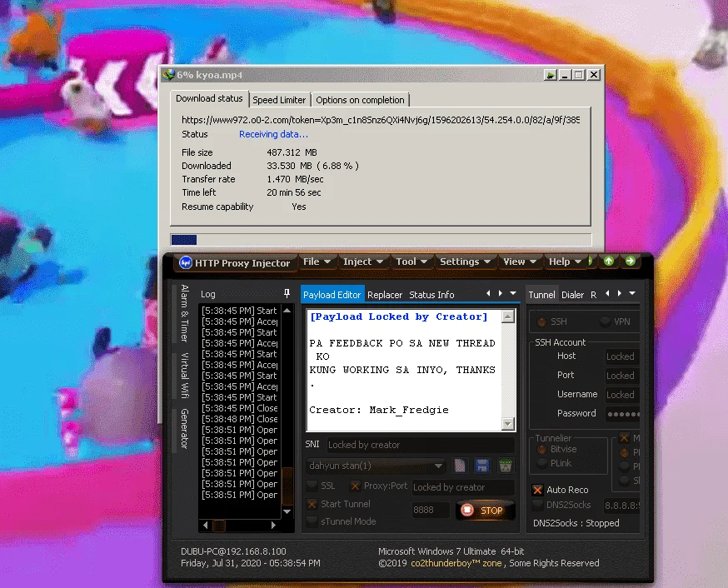Click the Proxy:Port locked input field
This screenshot has height=588, width=728.
(463, 487)
